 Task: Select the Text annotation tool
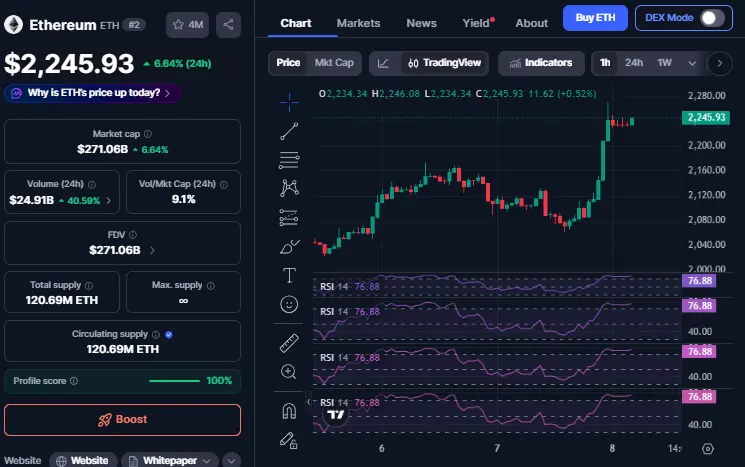point(289,275)
